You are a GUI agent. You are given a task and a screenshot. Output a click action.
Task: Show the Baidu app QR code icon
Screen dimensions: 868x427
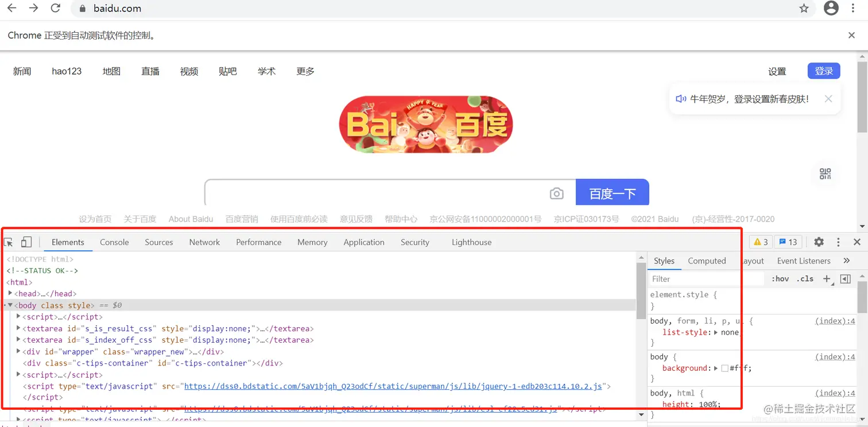pos(825,174)
